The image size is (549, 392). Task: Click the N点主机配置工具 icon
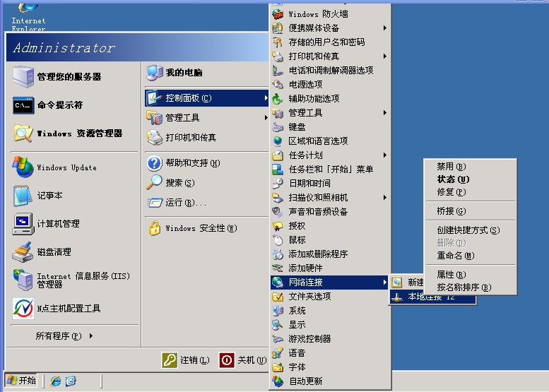(x=23, y=309)
